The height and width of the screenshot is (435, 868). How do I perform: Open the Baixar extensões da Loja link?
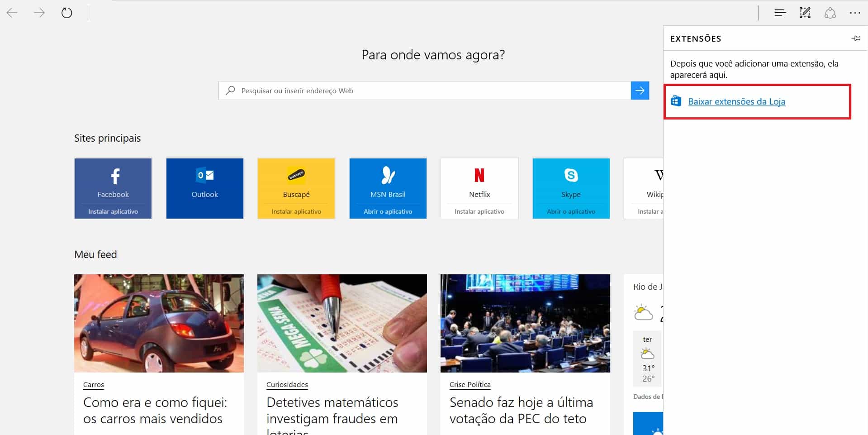(736, 101)
